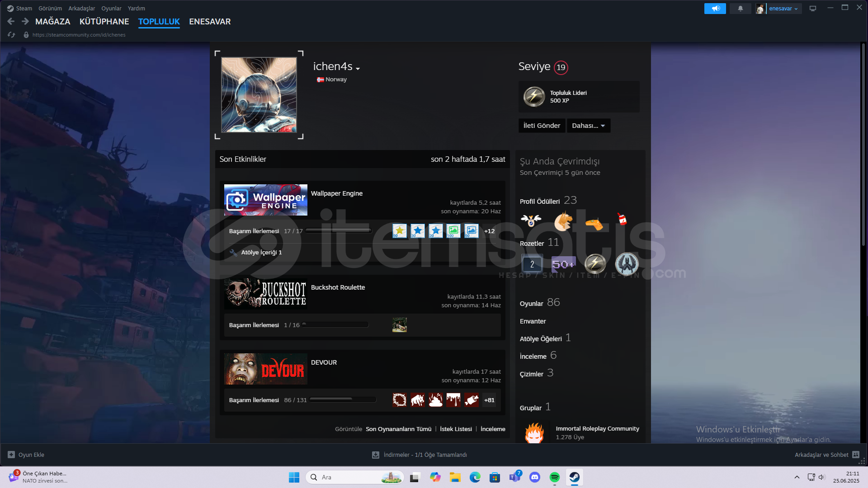This screenshot has height=488, width=868.
Task: Click the orange hand profile award
Action: coord(594,223)
